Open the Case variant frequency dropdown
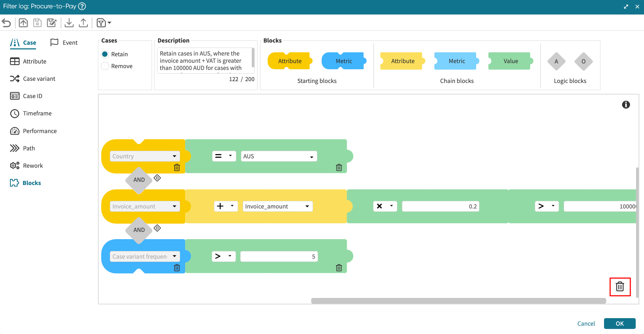Viewport: 644px width, 334px height. click(144, 256)
